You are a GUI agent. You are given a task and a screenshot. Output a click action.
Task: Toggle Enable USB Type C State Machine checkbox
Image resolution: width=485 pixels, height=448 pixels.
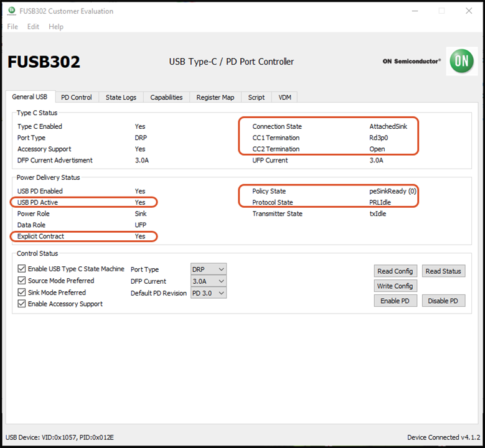pyautogui.click(x=21, y=269)
